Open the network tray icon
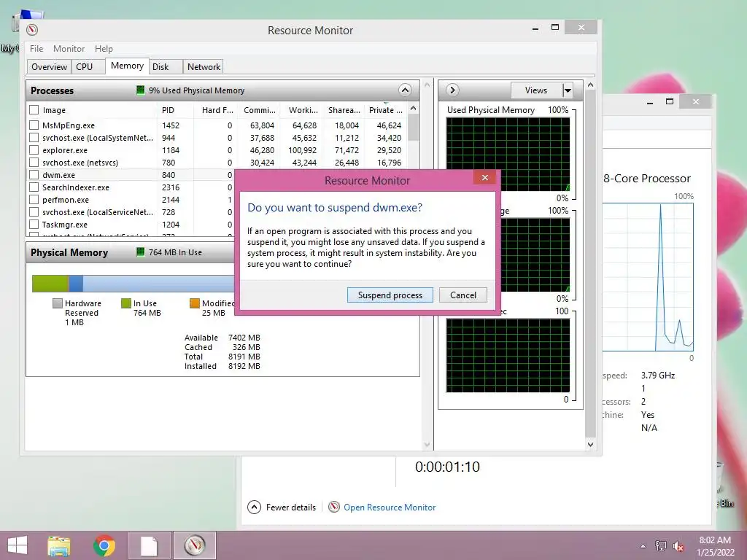The height and width of the screenshot is (560, 747). click(x=661, y=545)
